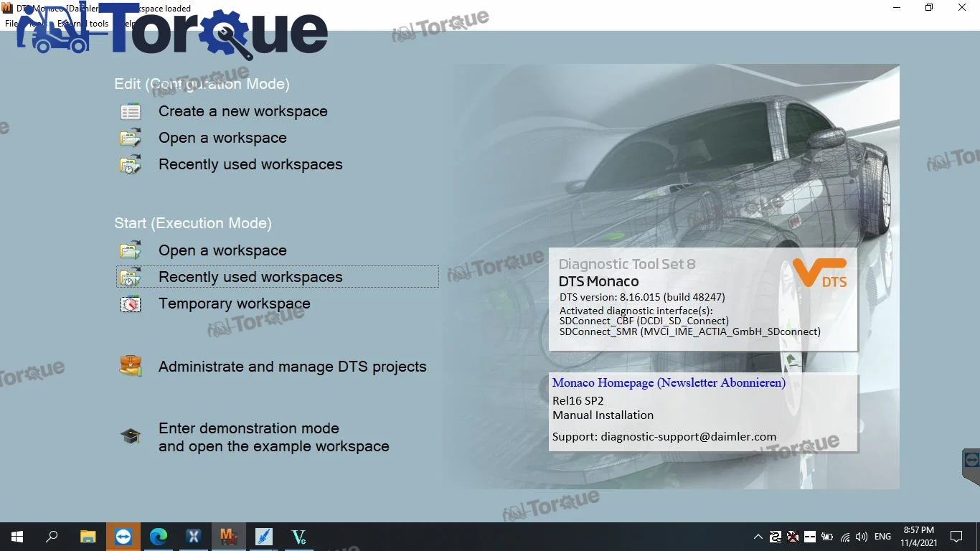Click the Rel16 SP2 text
This screenshot has height=551, width=980.
coord(578,401)
